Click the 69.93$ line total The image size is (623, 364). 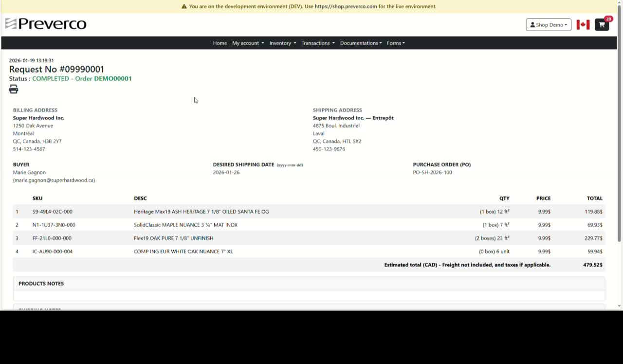coord(595,225)
